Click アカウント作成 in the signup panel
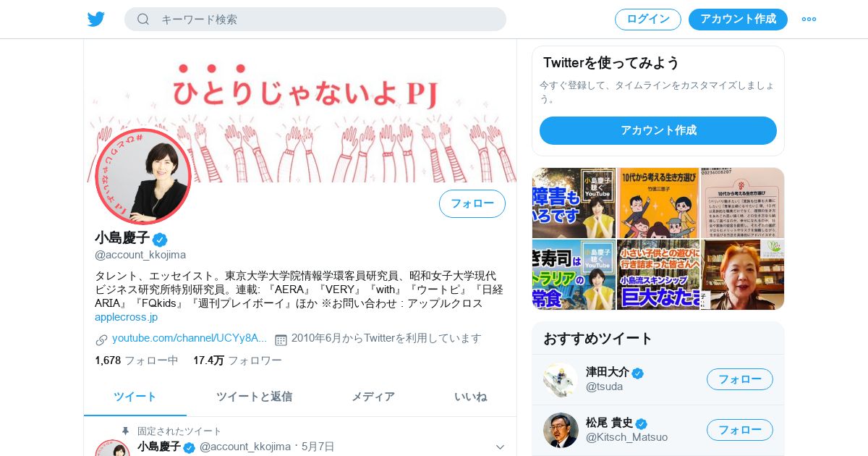Screen dimensions: 868x456 click(658, 131)
